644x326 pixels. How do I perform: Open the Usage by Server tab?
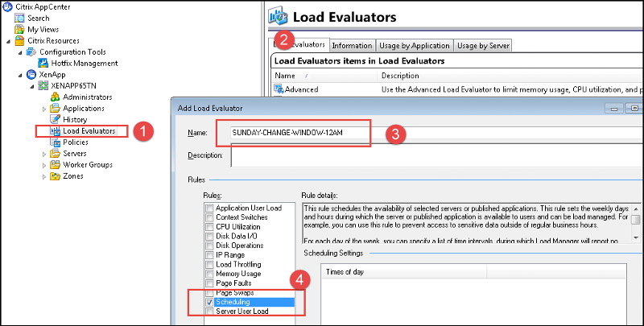coord(484,46)
